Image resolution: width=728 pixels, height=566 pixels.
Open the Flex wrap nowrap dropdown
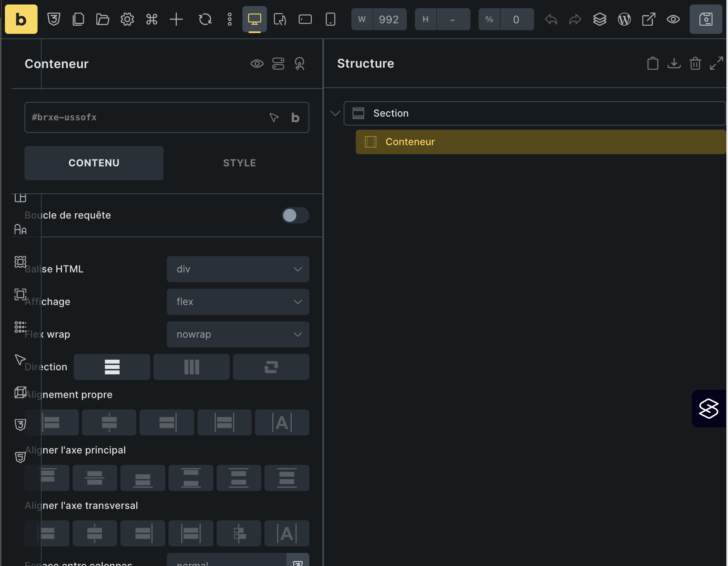click(x=238, y=334)
